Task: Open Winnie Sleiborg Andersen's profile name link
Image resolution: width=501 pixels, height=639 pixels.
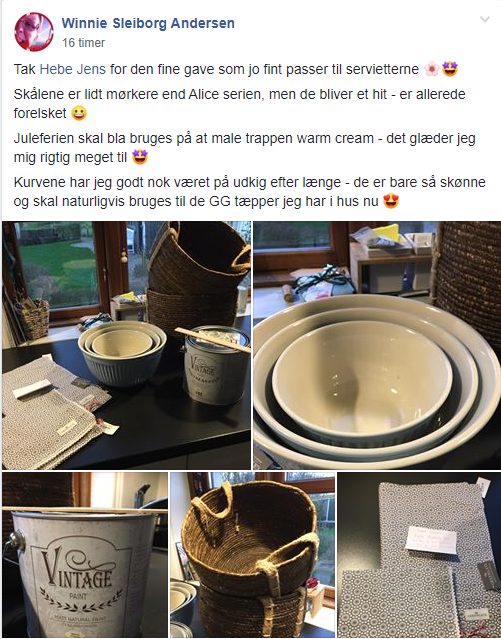Action: (x=148, y=23)
